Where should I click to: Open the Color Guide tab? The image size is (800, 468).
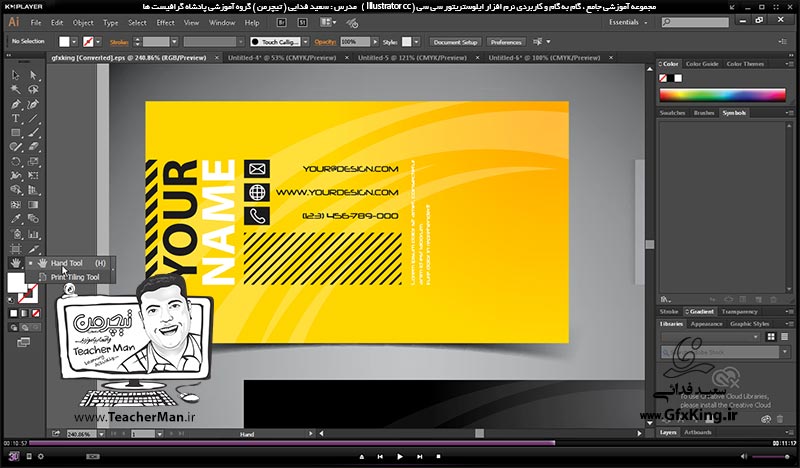tap(702, 64)
